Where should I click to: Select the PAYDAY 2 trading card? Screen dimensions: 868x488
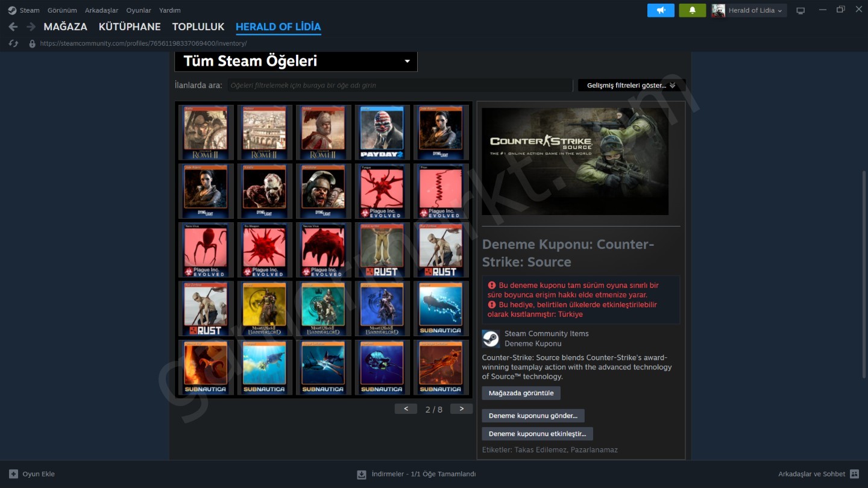(382, 133)
